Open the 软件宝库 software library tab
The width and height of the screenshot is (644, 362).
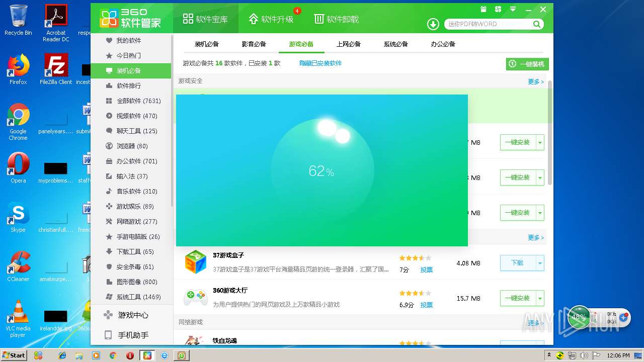tap(205, 19)
